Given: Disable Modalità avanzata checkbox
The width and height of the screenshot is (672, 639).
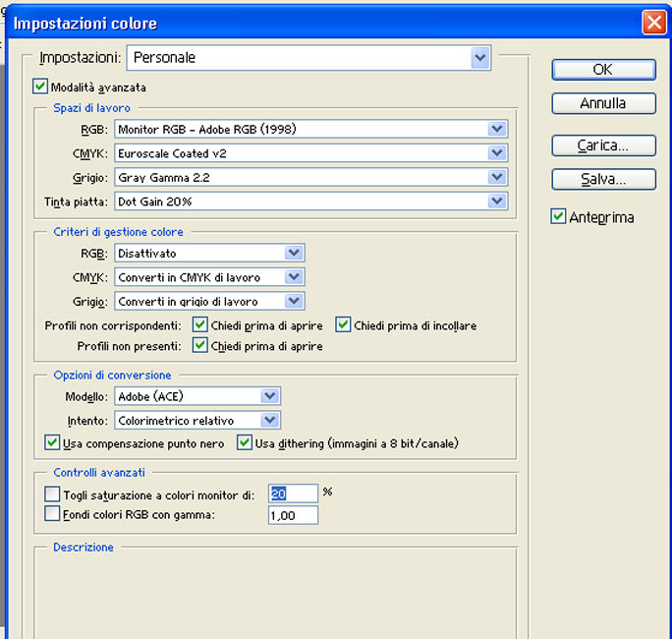Looking at the screenshot, I should pyautogui.click(x=40, y=87).
